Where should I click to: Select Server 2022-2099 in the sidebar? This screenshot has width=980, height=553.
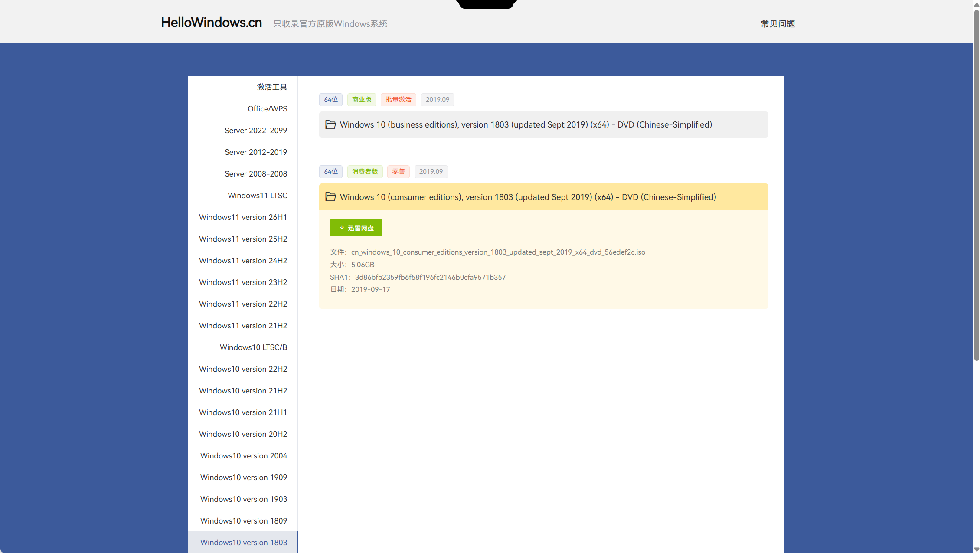tap(243, 130)
